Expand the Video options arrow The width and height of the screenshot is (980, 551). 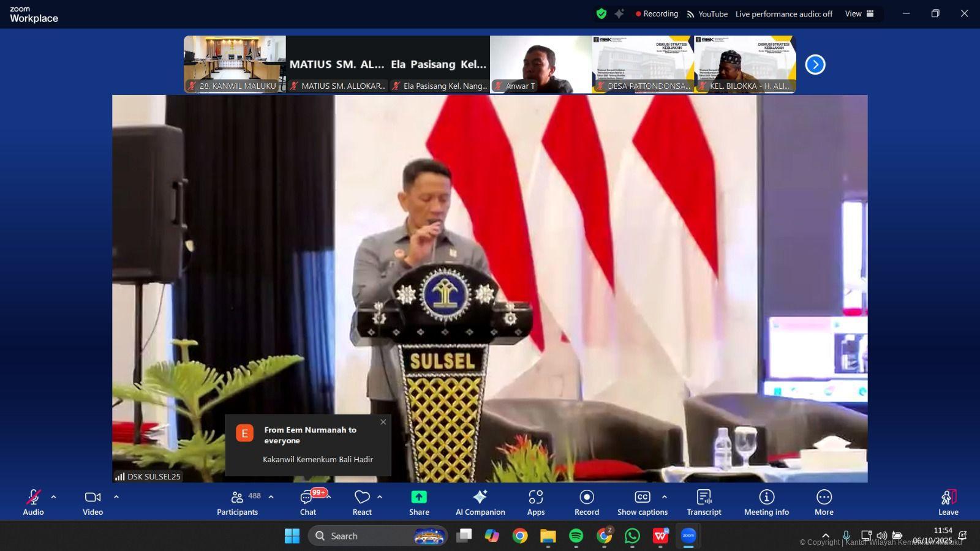(116, 497)
